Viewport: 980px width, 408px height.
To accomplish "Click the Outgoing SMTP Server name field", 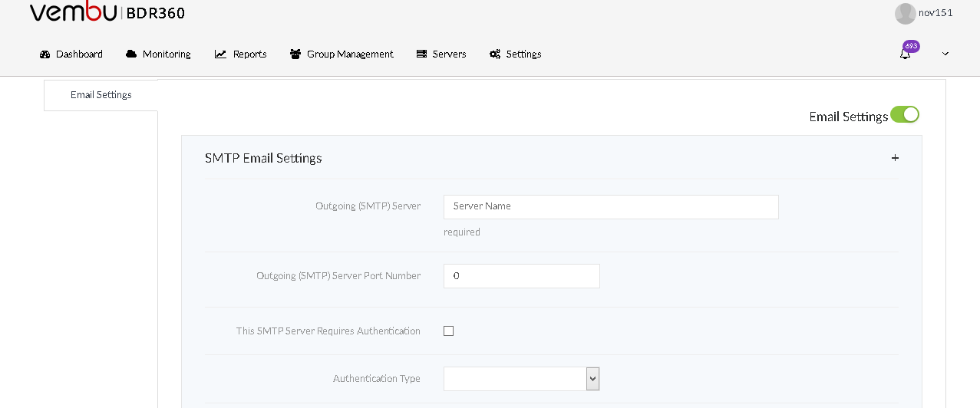I will pyautogui.click(x=611, y=207).
